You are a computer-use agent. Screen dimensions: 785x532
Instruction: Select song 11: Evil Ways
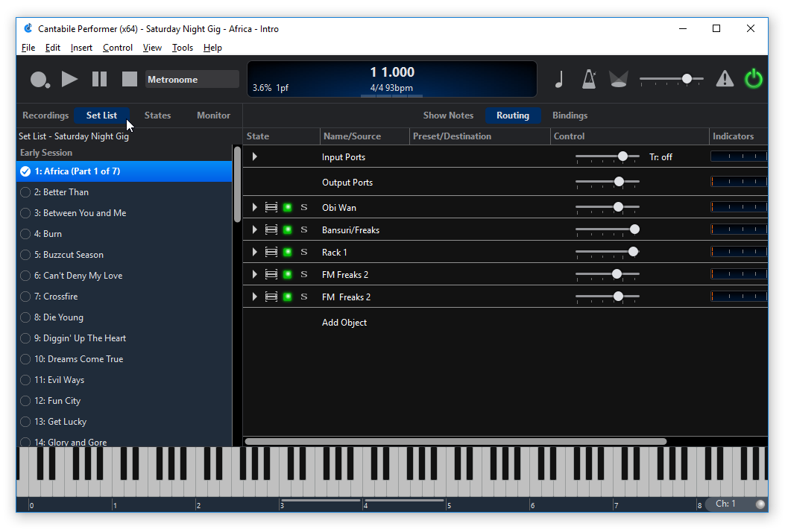[124, 380]
